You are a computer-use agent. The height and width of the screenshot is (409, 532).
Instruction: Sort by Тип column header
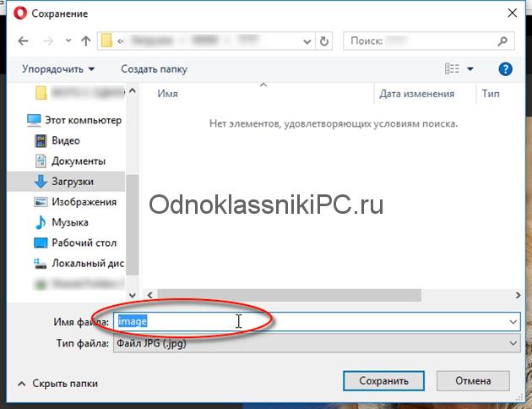pyautogui.click(x=491, y=94)
